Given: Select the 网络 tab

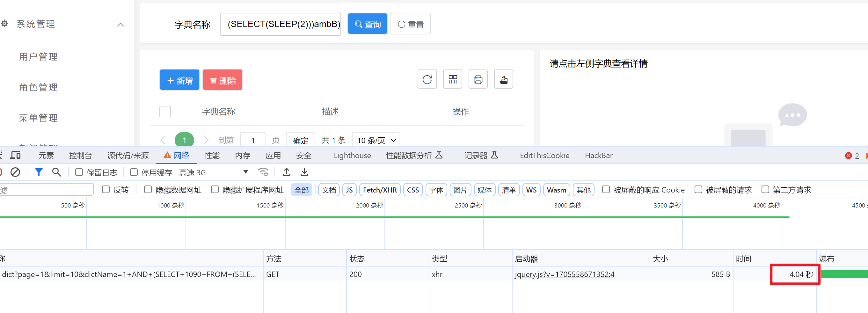Looking at the screenshot, I should (177, 155).
